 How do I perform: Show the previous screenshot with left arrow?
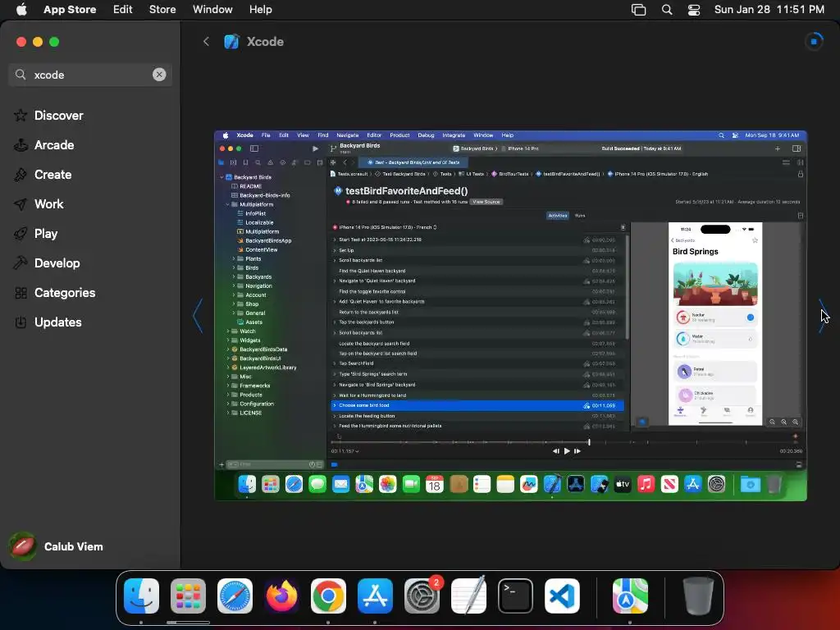point(198,316)
